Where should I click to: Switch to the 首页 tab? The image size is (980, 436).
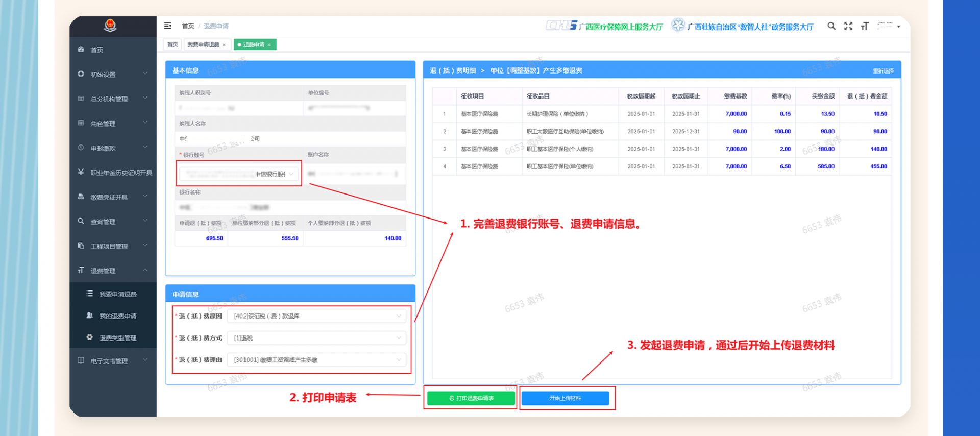[x=173, y=45]
